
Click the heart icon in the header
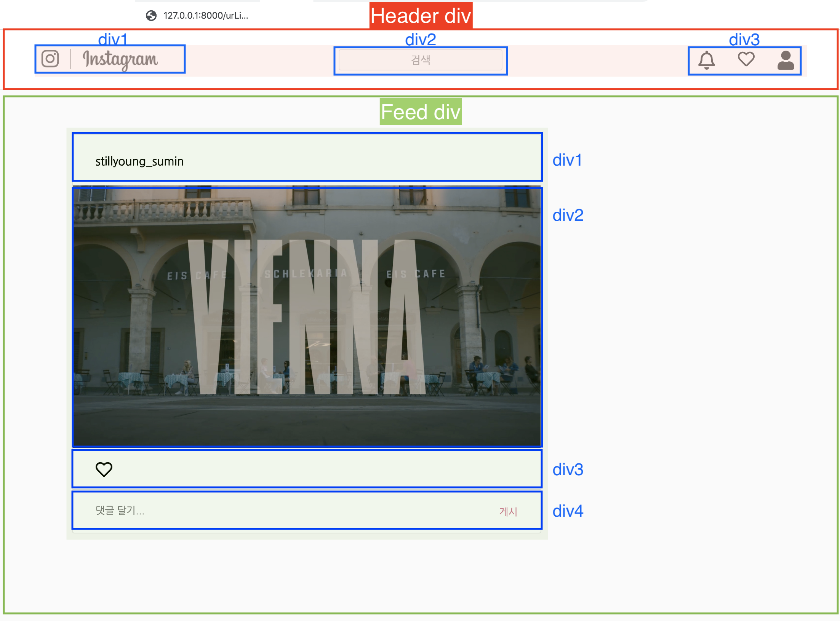click(x=746, y=59)
